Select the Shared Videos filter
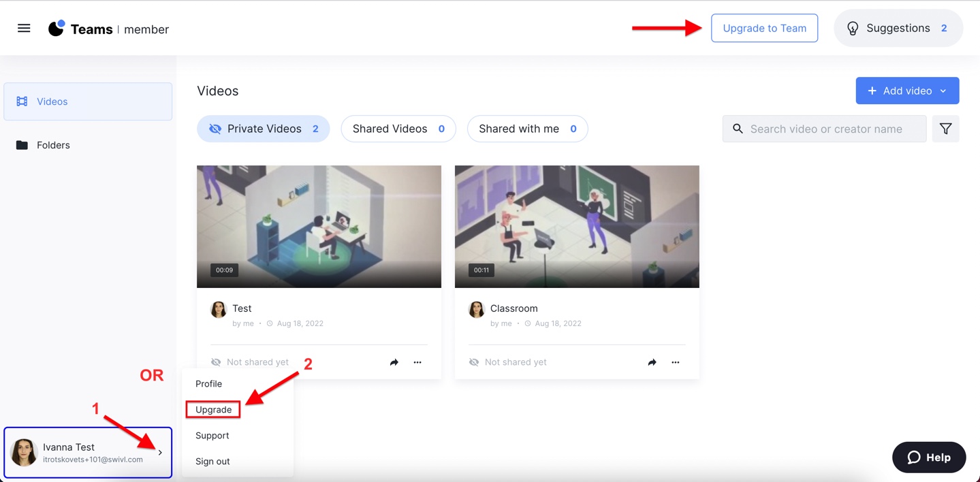 398,129
